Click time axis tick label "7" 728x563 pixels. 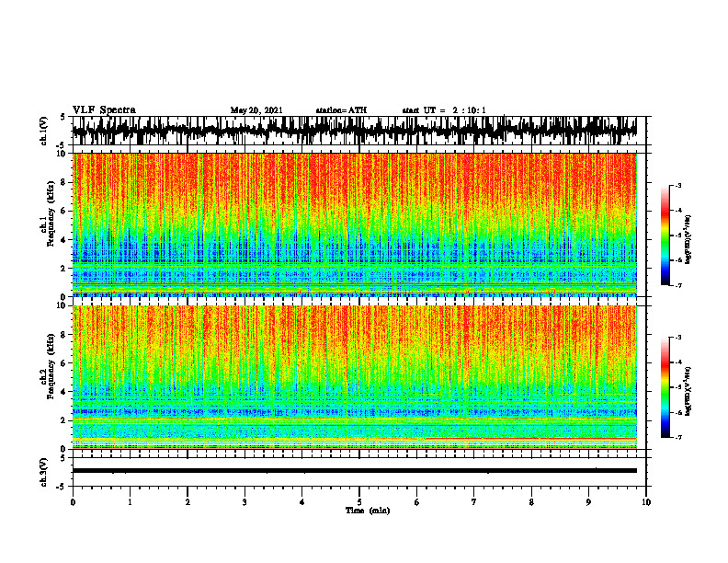click(474, 502)
